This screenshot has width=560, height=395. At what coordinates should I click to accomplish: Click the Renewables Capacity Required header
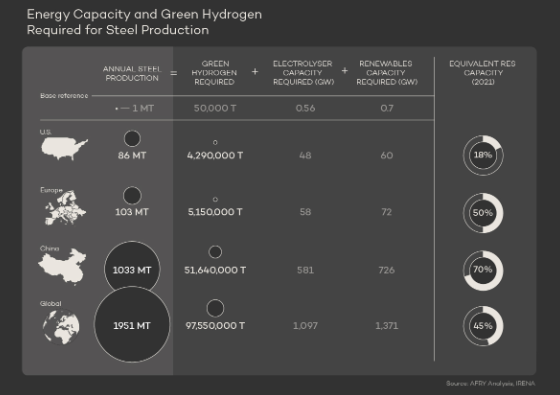(x=386, y=73)
